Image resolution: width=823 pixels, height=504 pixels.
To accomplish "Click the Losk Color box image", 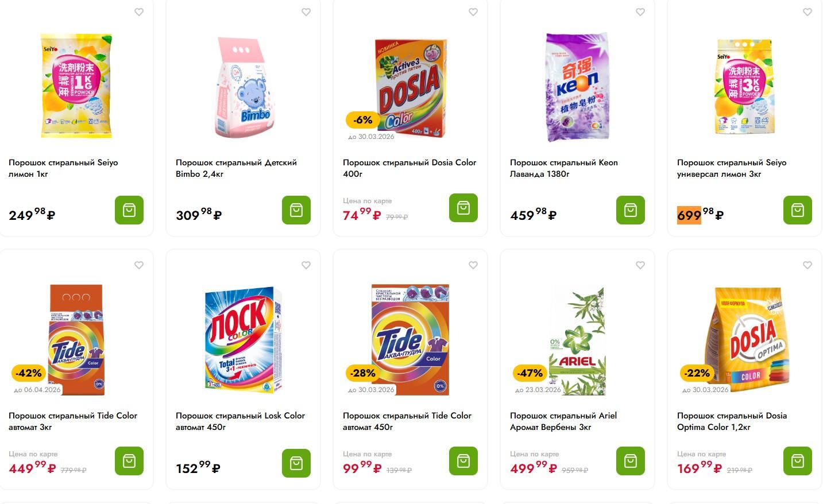I will tap(244, 339).
